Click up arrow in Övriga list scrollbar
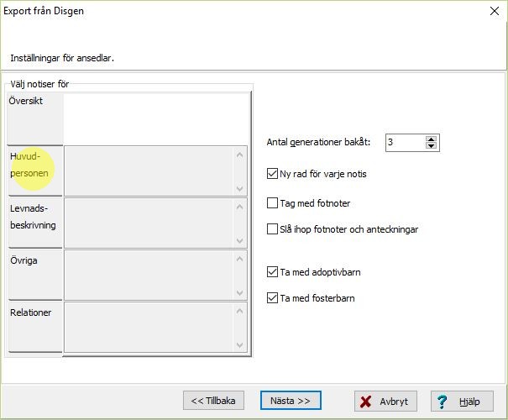Image resolution: width=508 pixels, height=420 pixels. (x=240, y=259)
